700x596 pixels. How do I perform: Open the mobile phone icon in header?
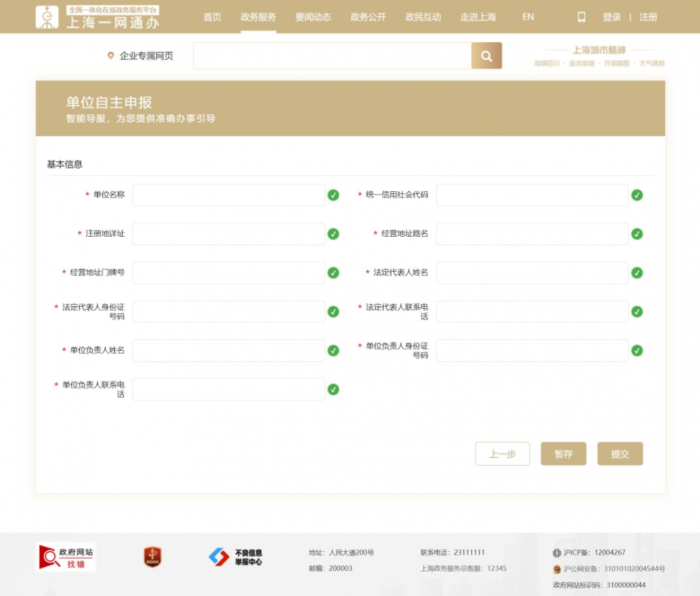click(581, 17)
